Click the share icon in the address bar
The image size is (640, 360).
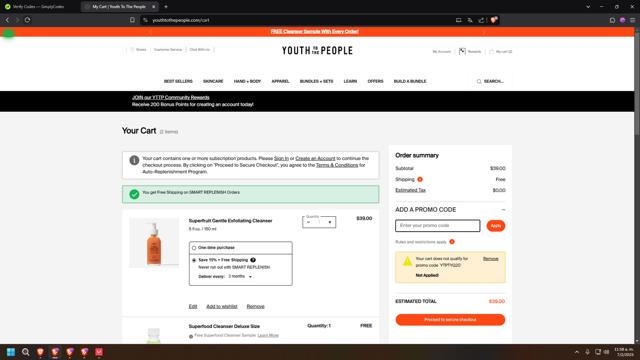481,20
